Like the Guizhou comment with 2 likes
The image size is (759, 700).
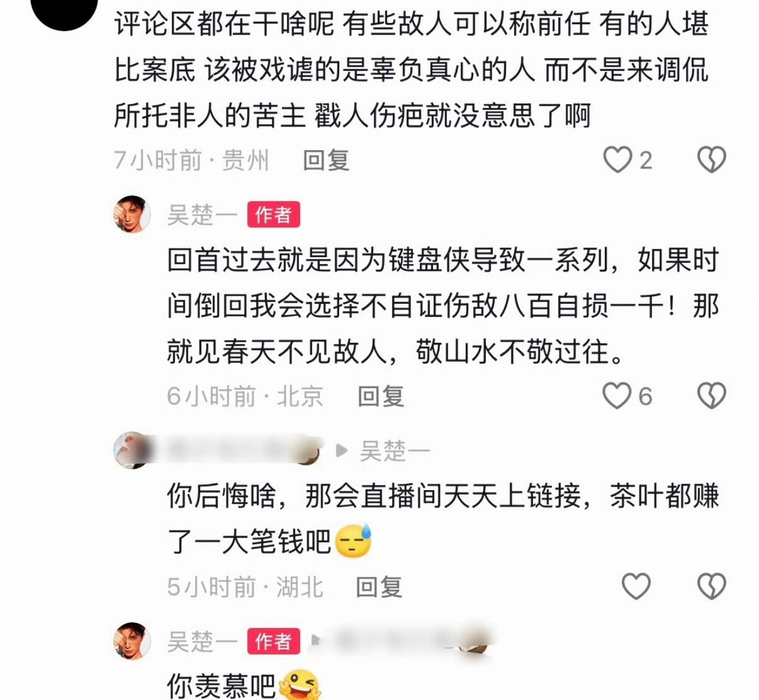[x=618, y=160]
